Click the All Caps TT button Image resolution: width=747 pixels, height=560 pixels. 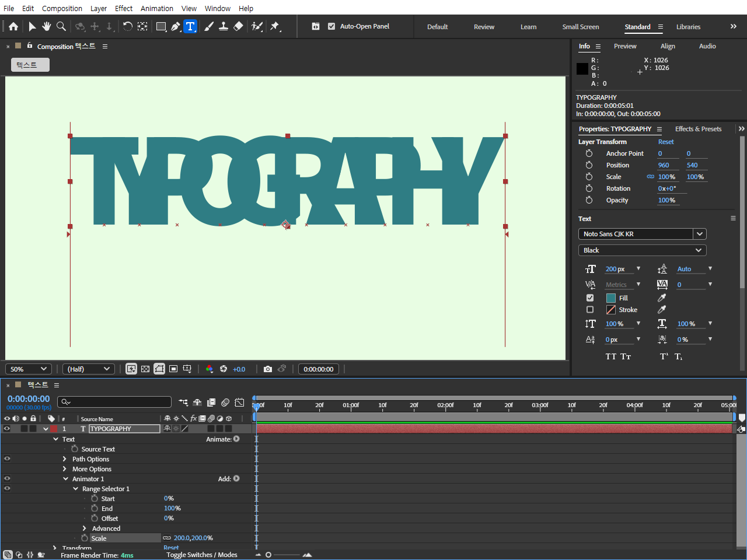[611, 356]
